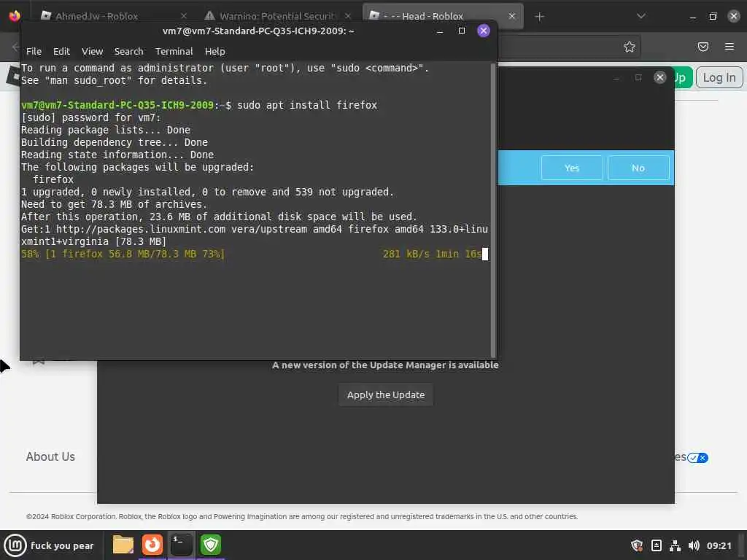Close the Firefox browser window

click(x=734, y=16)
